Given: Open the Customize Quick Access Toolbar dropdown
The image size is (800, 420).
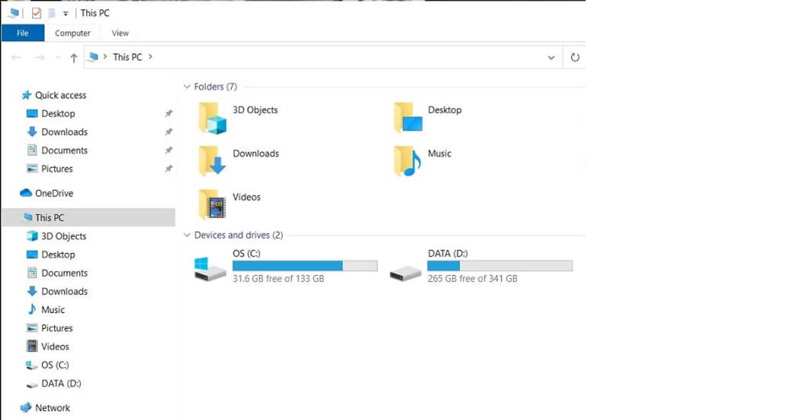Looking at the screenshot, I should coord(65,14).
